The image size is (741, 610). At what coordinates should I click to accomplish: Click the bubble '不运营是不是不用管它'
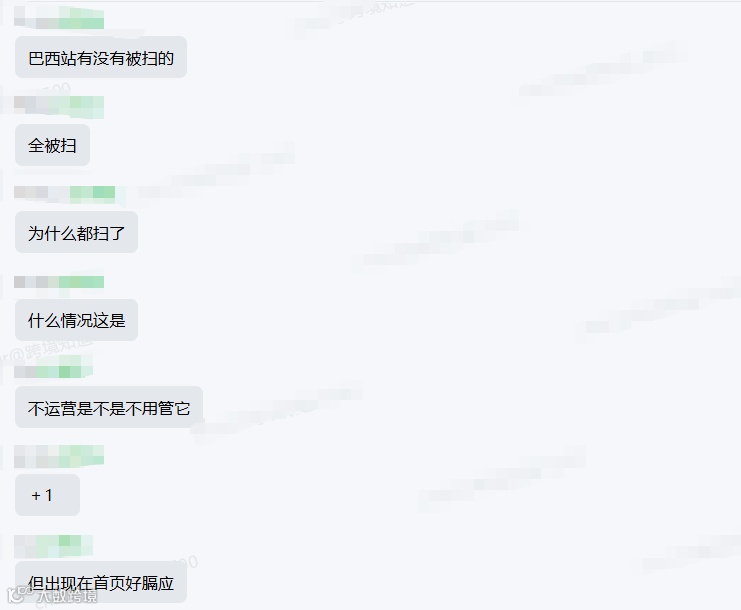pyautogui.click(x=109, y=407)
